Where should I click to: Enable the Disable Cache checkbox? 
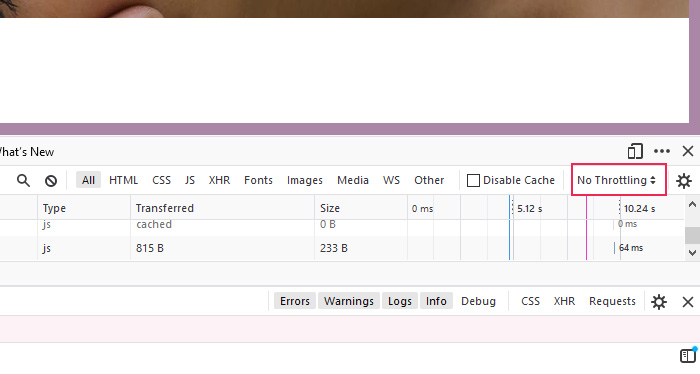(473, 180)
